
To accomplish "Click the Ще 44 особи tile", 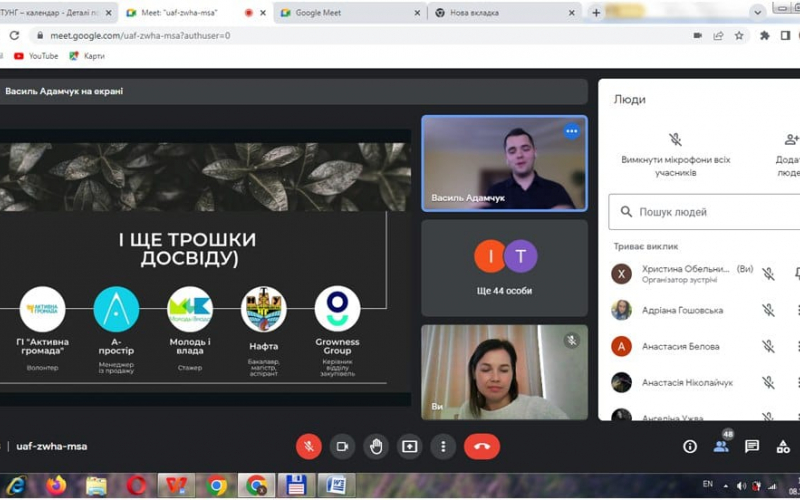I will pyautogui.click(x=504, y=268).
